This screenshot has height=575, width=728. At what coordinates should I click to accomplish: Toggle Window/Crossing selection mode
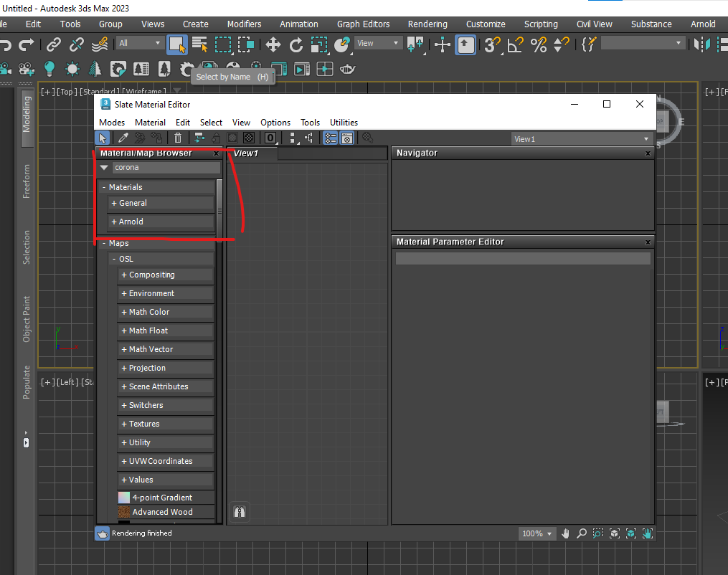tap(245, 44)
